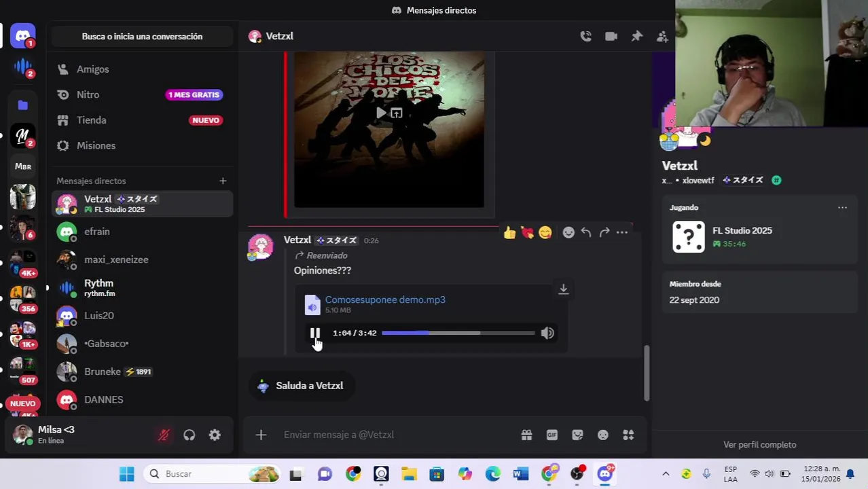Open the sticker picker
The image size is (868, 489).
point(577,435)
